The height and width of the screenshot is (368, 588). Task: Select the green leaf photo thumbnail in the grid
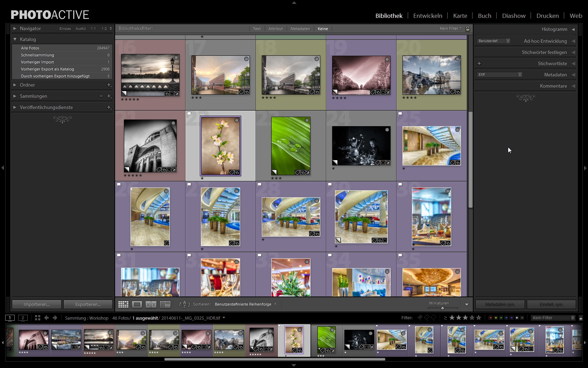(290, 146)
